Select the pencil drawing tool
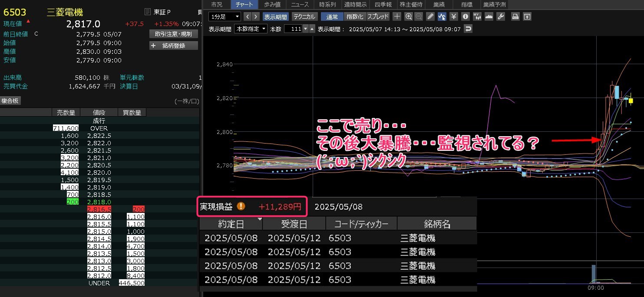 pyautogui.click(x=430, y=16)
